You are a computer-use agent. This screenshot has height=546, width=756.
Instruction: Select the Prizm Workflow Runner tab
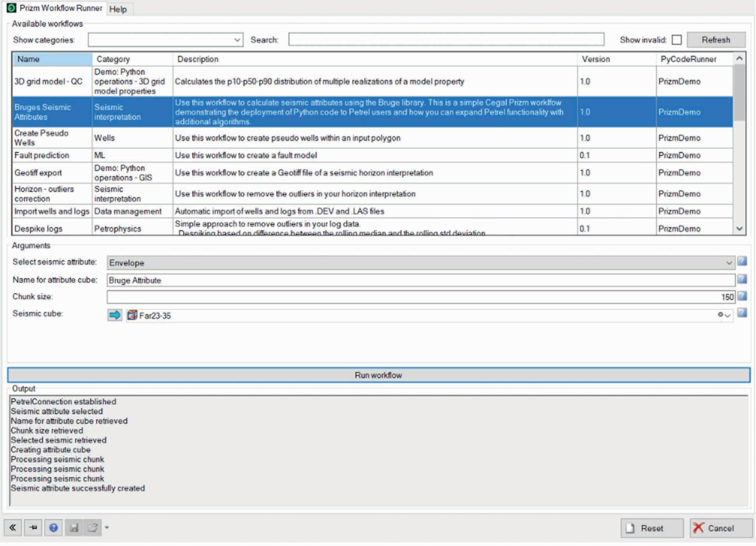55,8
